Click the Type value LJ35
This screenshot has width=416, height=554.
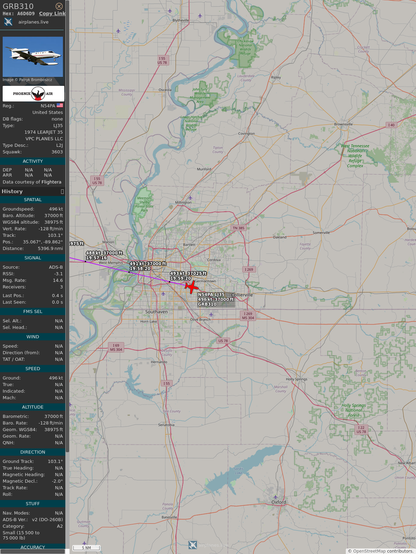click(x=58, y=125)
